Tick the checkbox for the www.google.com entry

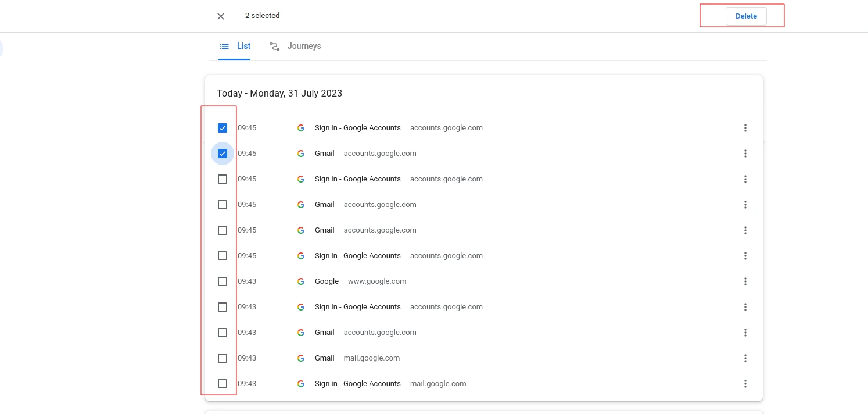coord(223,281)
